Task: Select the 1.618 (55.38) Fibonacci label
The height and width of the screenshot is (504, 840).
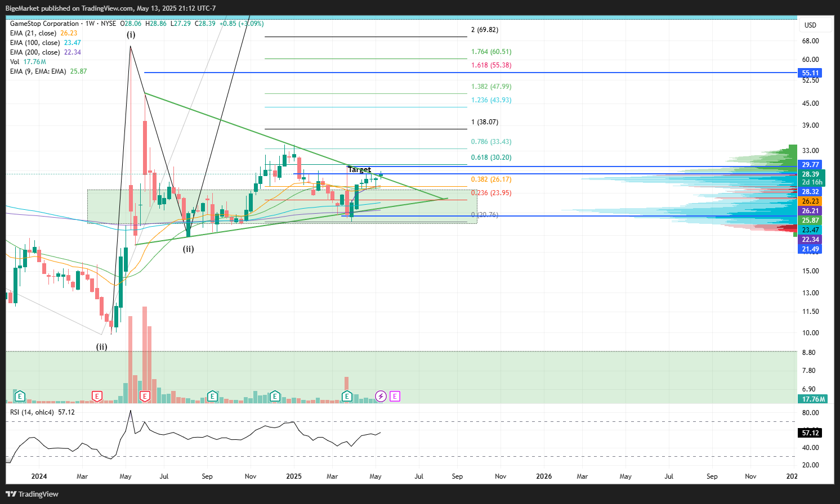Action: [491, 65]
